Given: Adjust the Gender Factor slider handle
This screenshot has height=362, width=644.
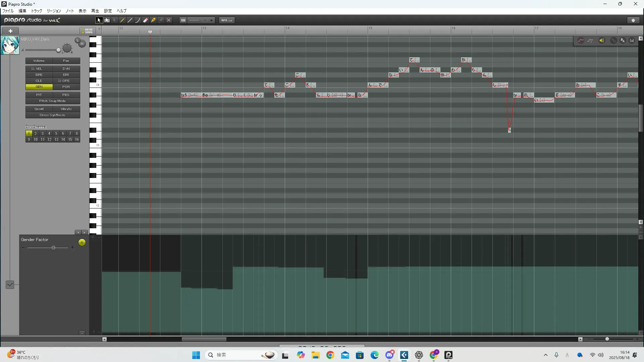Looking at the screenshot, I should [x=53, y=248].
